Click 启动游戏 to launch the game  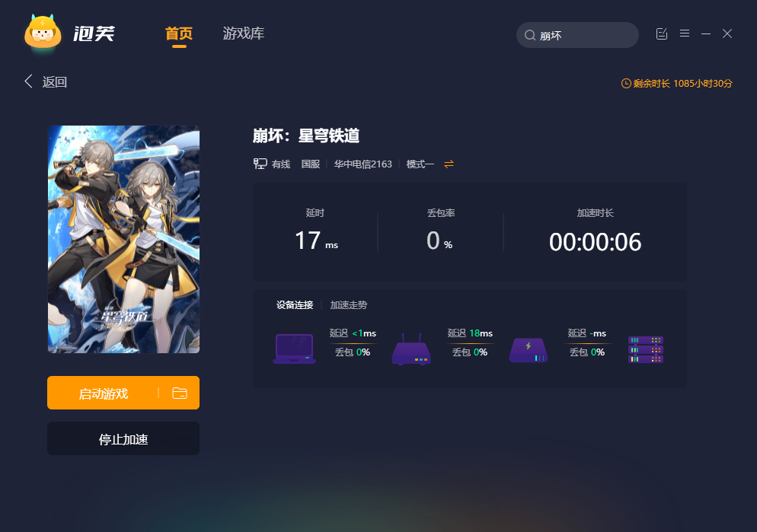pyautogui.click(x=104, y=393)
